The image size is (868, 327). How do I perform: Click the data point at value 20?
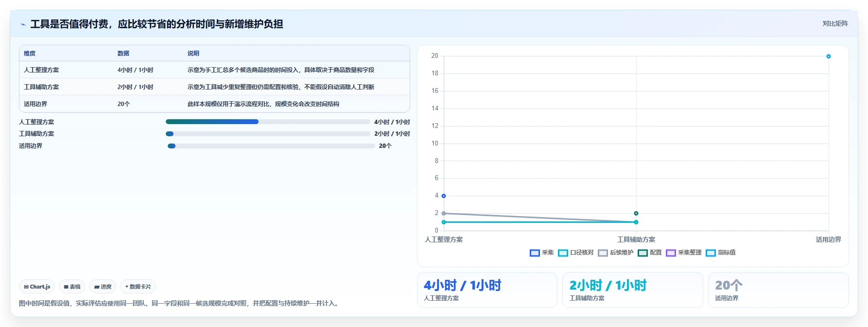(829, 56)
